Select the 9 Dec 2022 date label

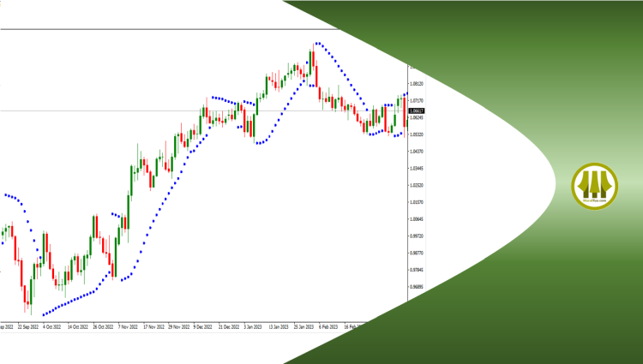(x=203, y=327)
